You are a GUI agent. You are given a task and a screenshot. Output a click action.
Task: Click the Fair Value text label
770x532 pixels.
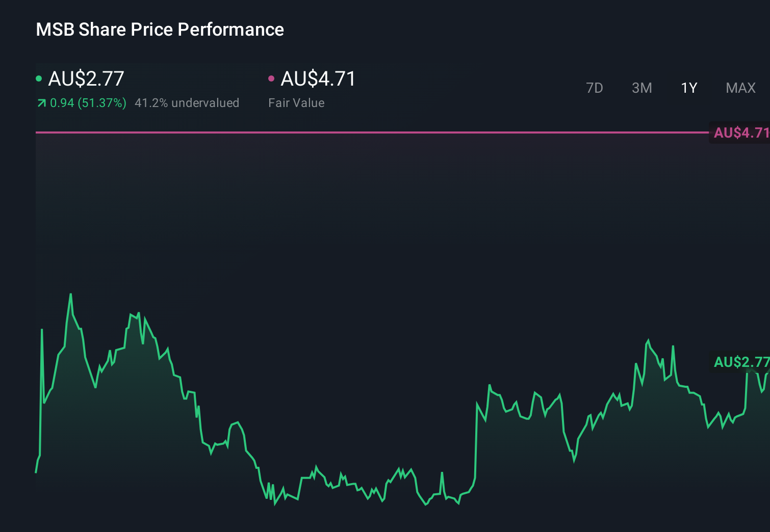[296, 103]
